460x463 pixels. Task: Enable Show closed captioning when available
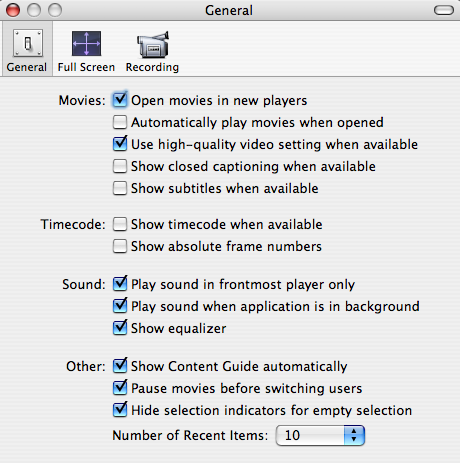(120, 166)
